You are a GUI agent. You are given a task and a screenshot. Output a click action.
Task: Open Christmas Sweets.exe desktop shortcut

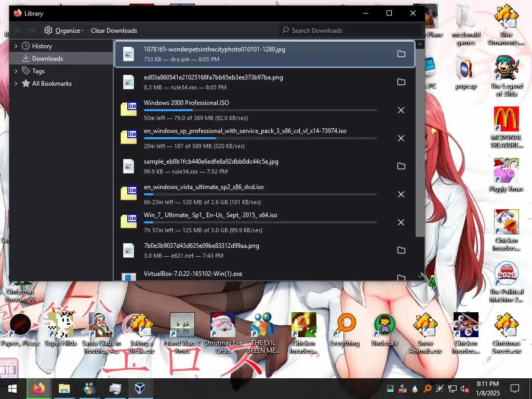tap(506, 333)
